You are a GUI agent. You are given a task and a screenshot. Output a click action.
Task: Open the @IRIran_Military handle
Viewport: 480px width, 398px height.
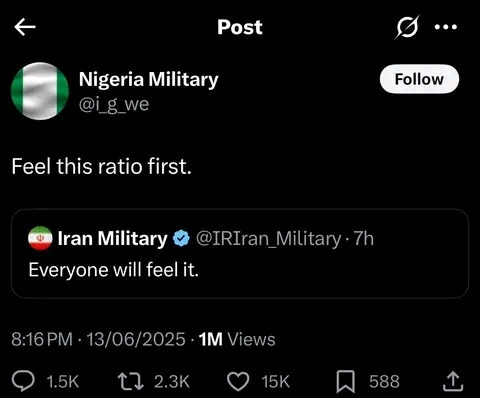tap(269, 239)
